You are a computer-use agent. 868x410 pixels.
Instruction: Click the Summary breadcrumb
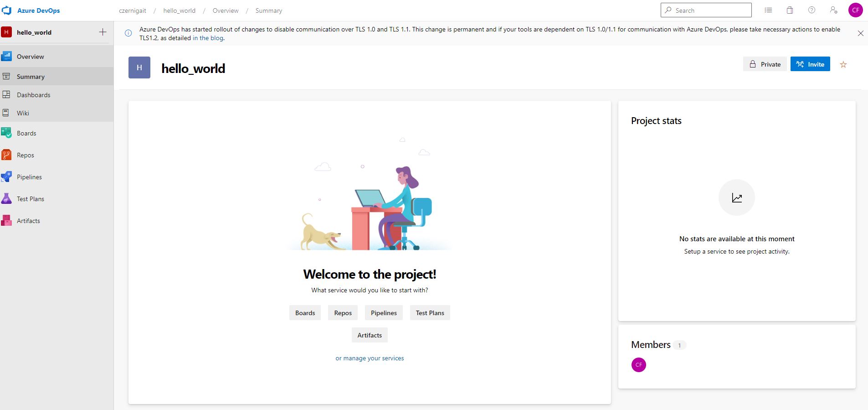pyautogui.click(x=269, y=10)
